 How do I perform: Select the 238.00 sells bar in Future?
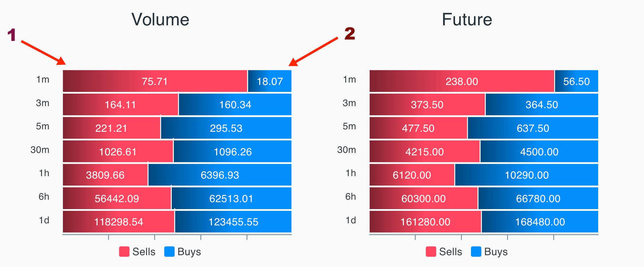pos(462,81)
